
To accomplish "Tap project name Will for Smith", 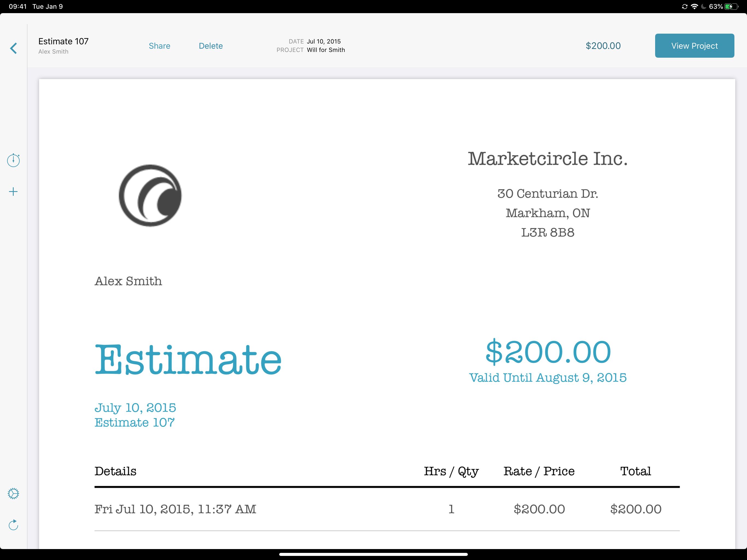I will 326,50.
